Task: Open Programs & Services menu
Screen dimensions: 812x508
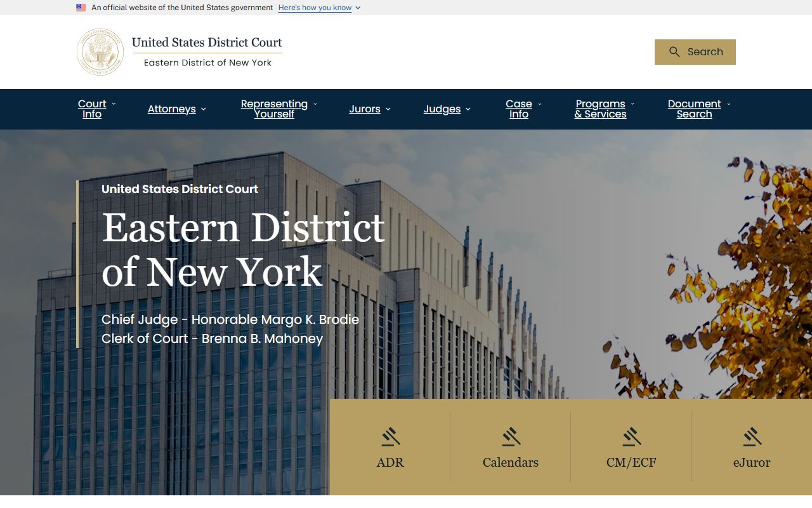Action: click(x=601, y=109)
